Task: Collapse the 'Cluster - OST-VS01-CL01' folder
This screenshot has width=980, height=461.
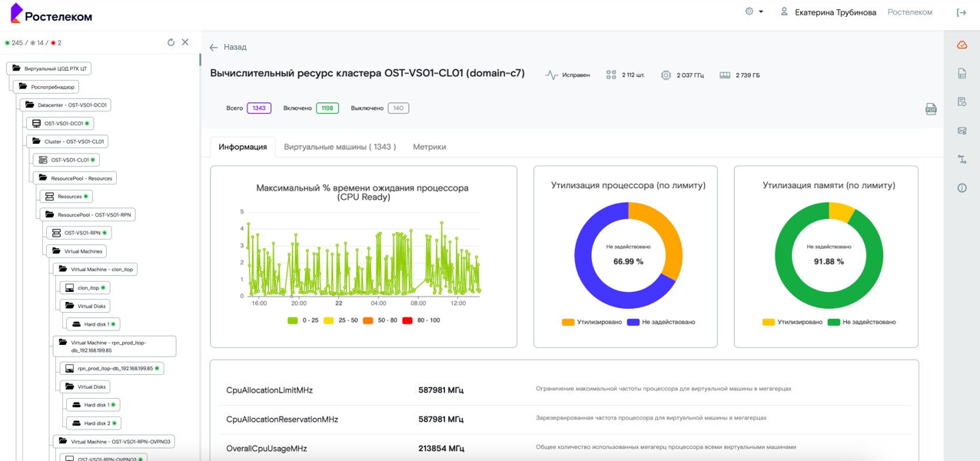Action: click(x=68, y=141)
